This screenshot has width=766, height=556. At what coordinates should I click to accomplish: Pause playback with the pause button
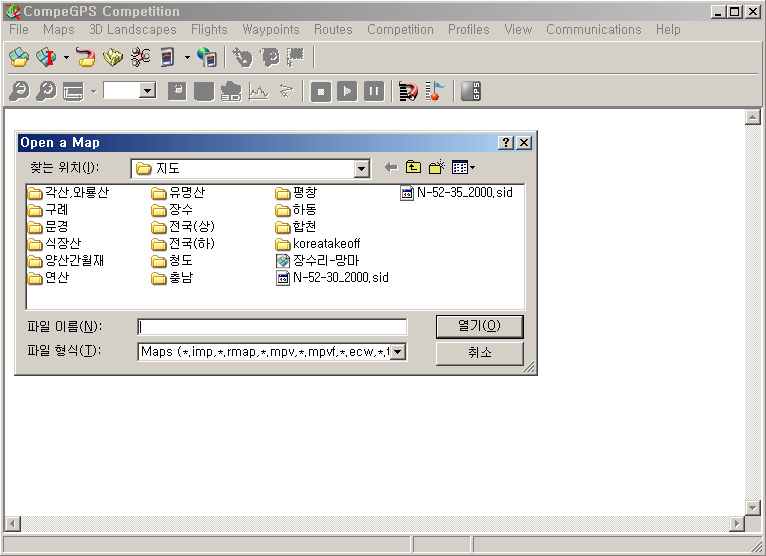tap(374, 91)
